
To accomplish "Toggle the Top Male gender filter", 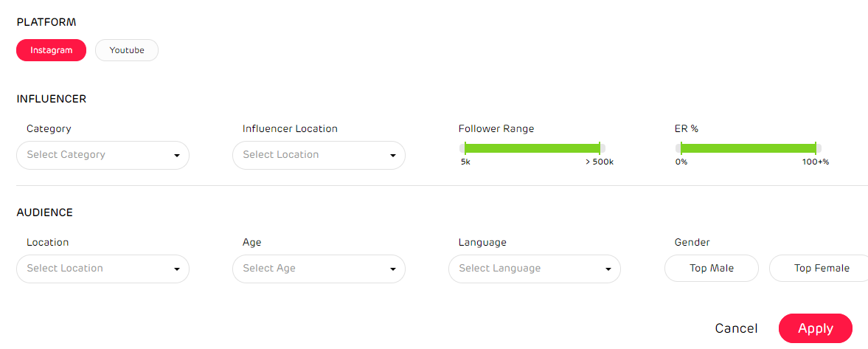I will 712,269.
